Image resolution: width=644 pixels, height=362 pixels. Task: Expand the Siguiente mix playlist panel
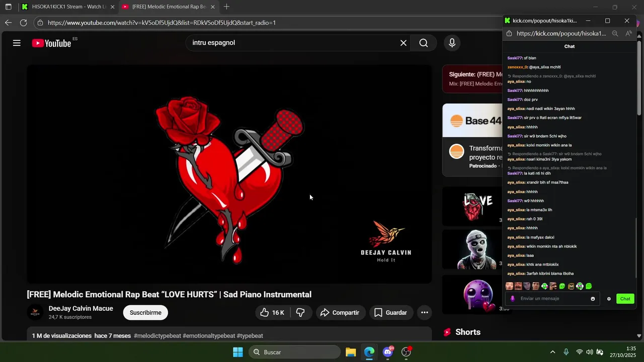click(x=473, y=79)
